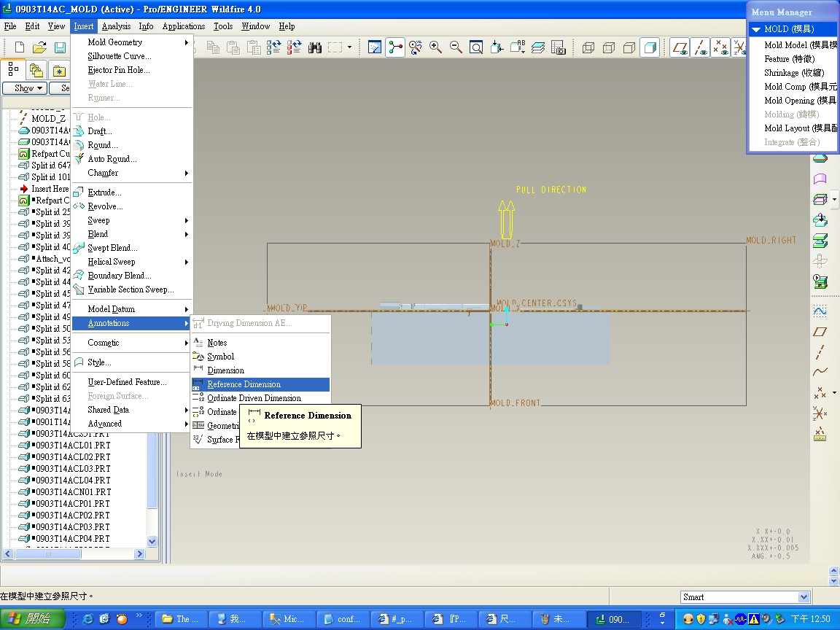This screenshot has width=840, height=630.
Task: Open the Tools menu
Action: [x=223, y=26]
